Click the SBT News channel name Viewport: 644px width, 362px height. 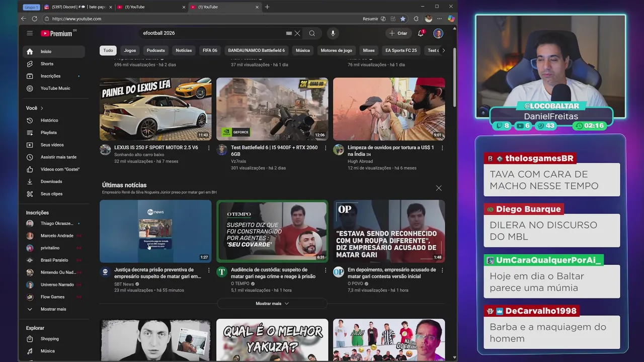124,284
